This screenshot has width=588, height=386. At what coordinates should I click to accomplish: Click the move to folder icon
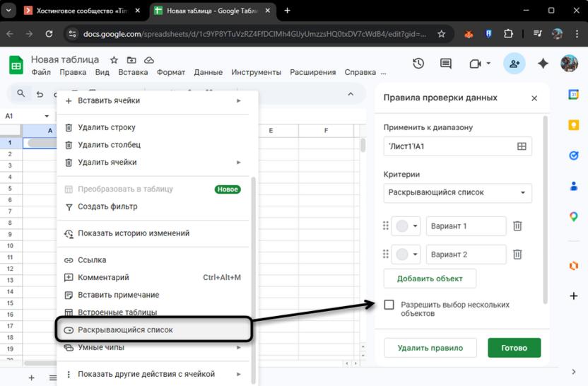tap(131, 60)
